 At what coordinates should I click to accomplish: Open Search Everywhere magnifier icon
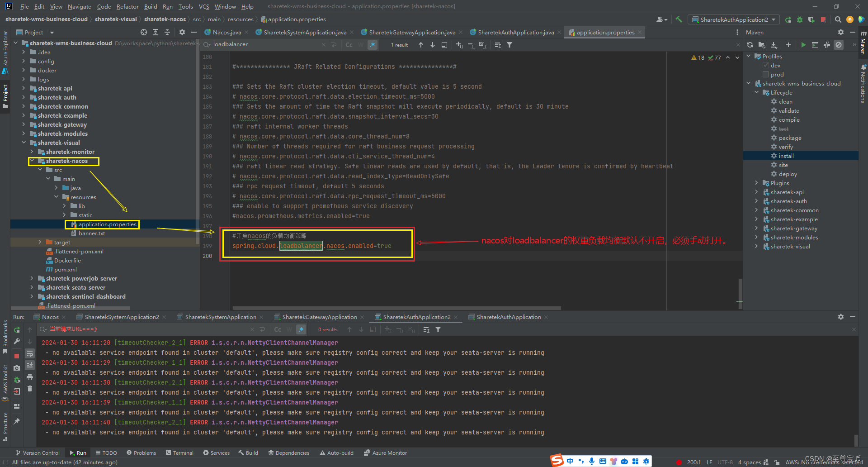tap(838, 19)
